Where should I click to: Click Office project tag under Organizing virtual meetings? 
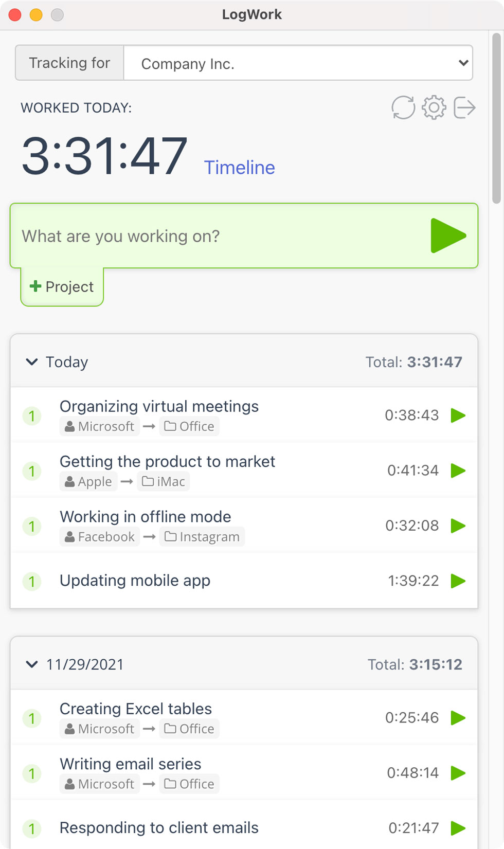189,426
